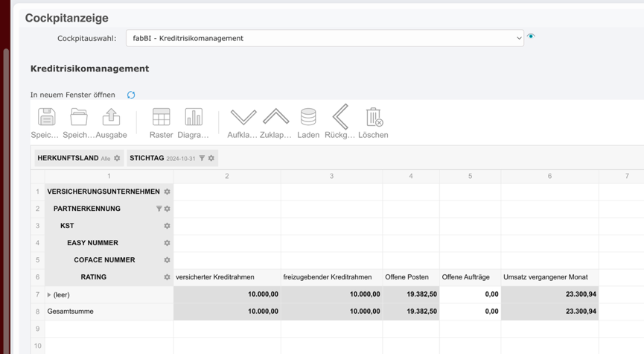The image size is (644, 354).
Task: Click Aufklappen to expand all rows
Action: pos(243,117)
